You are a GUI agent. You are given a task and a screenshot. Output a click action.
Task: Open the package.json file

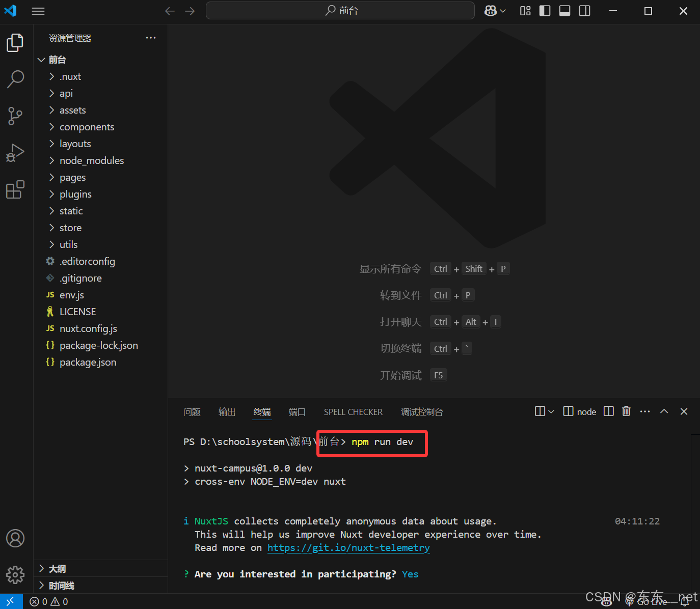point(101,362)
